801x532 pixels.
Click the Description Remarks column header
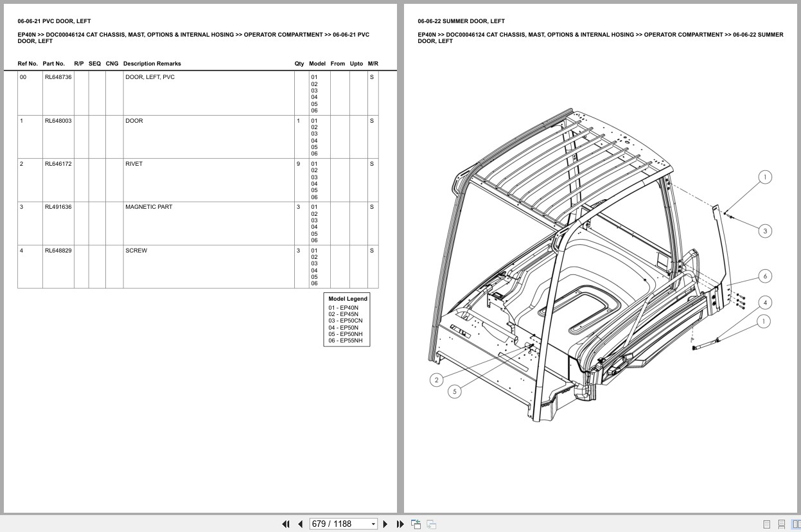click(152, 64)
